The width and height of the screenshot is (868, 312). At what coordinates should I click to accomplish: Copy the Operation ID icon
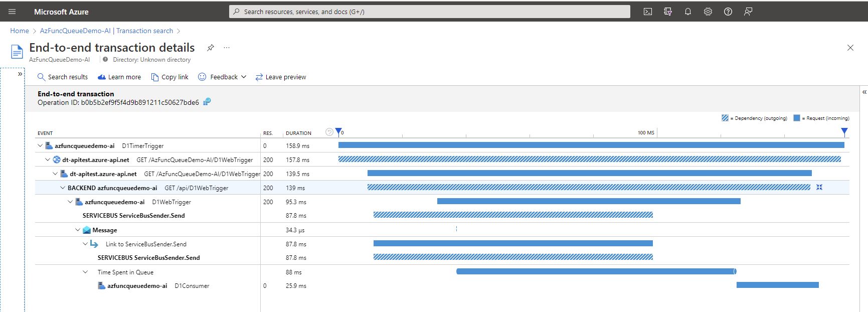pos(207,102)
